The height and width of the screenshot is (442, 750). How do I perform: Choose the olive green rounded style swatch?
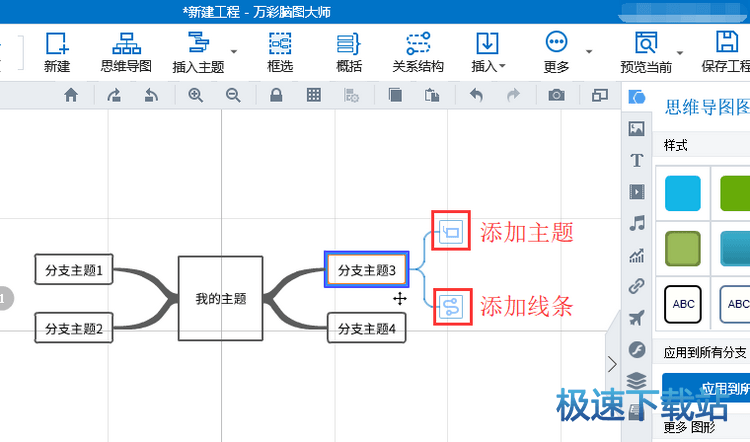pos(683,249)
